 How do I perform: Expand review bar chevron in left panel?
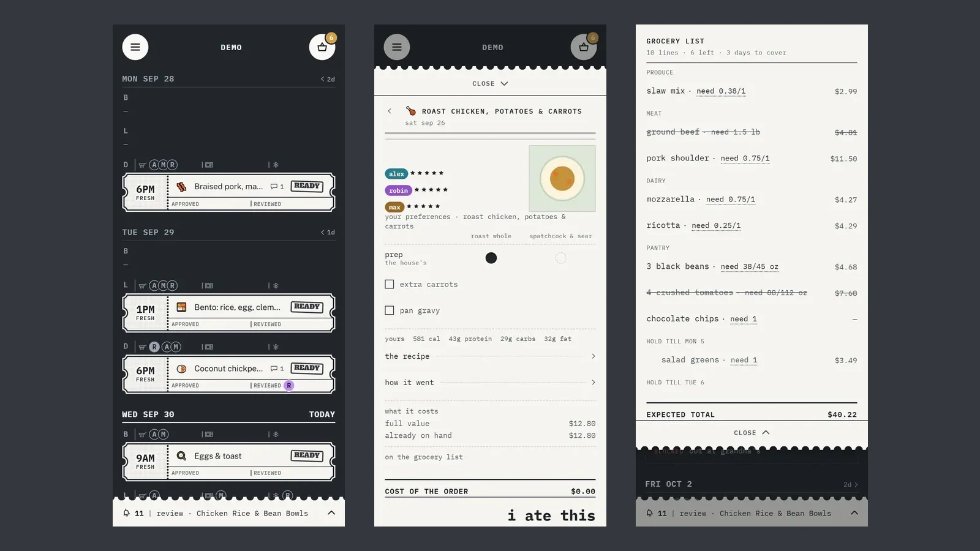tap(331, 513)
